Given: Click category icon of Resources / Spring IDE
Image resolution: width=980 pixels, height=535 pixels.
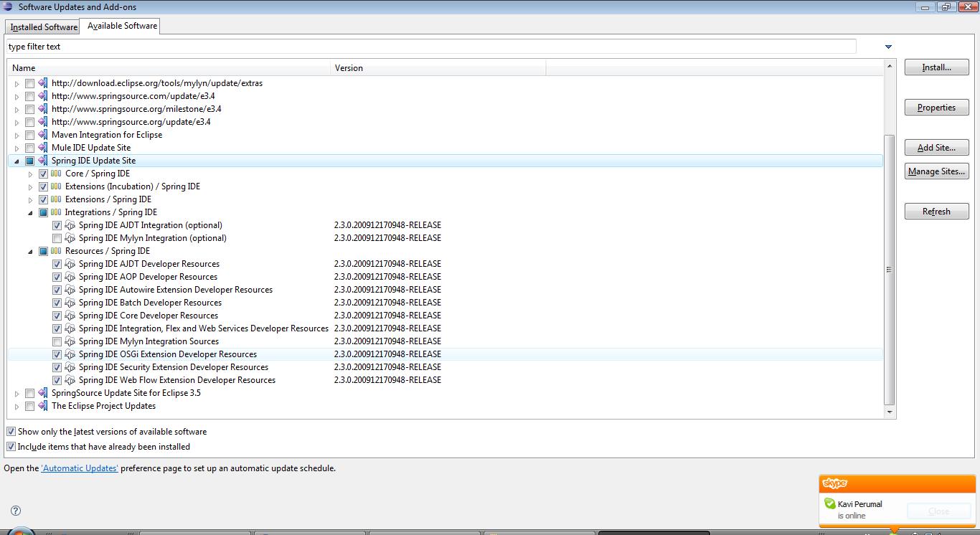Looking at the screenshot, I should pos(56,251).
